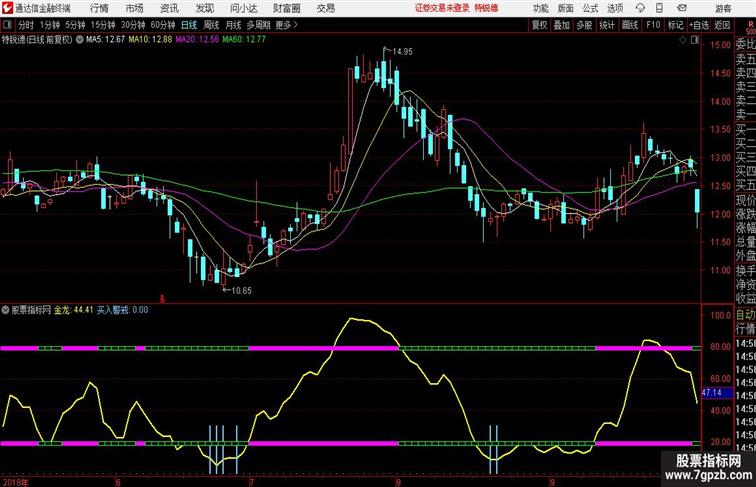Viewport: 756px width, 487px height.
Task: Open the 问小达 menu
Action: [243, 8]
